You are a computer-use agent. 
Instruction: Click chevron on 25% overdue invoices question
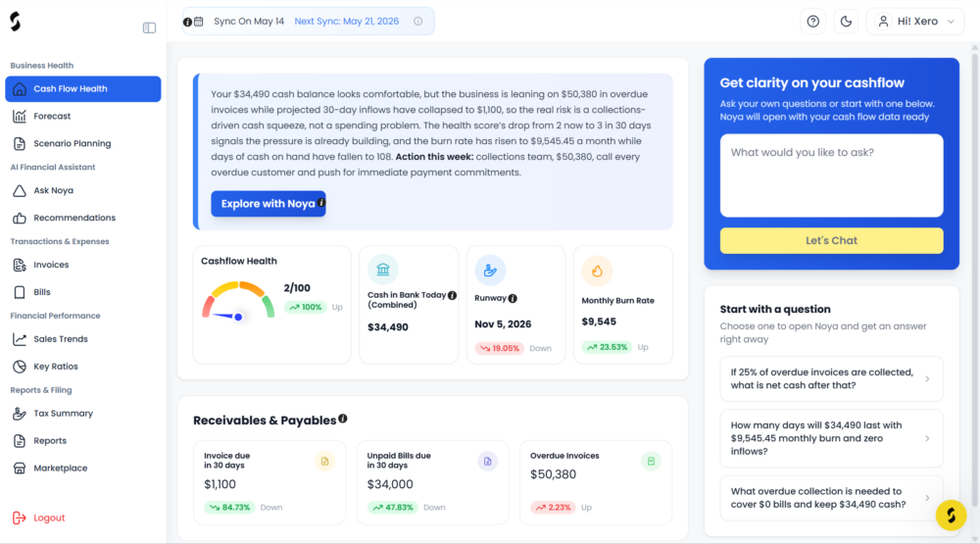(927, 379)
